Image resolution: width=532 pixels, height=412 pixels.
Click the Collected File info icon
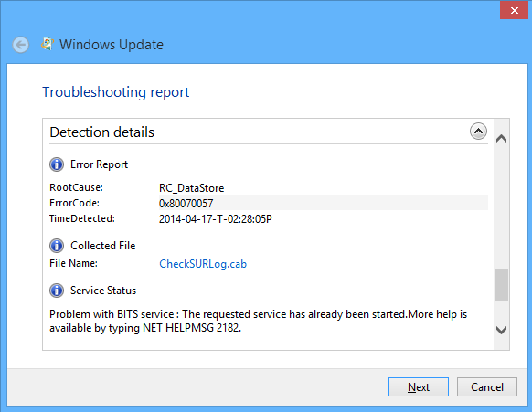pos(57,246)
